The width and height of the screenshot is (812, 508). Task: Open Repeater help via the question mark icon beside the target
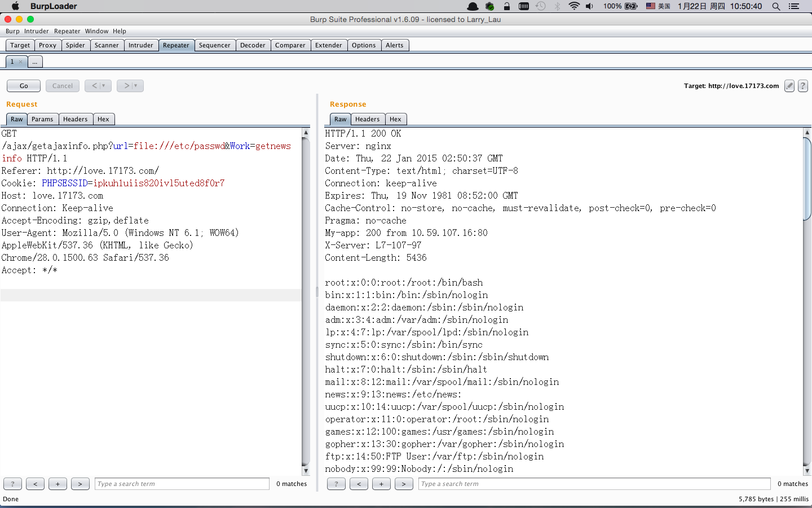pyautogui.click(x=803, y=86)
